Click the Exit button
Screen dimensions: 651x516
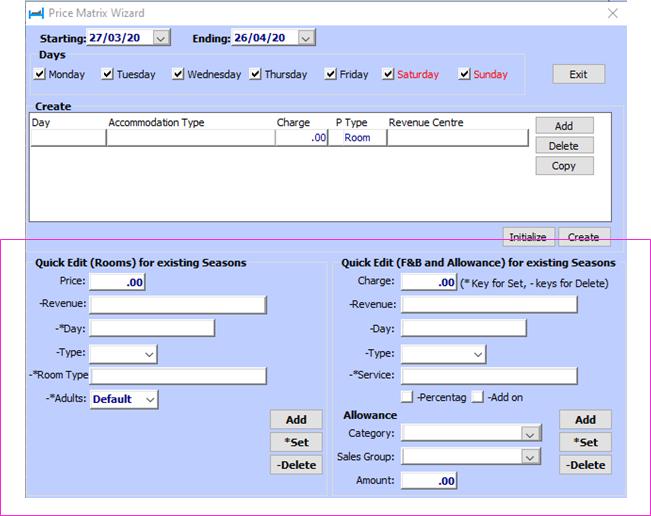[x=578, y=74]
